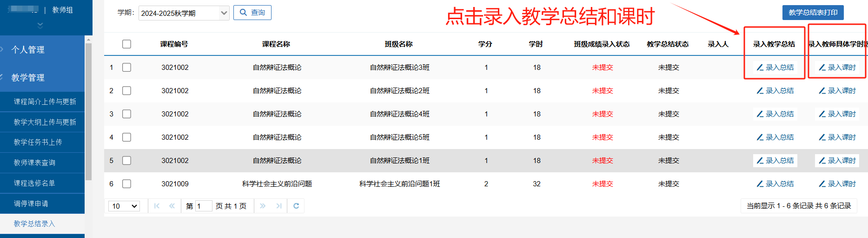Go to previous page icon
This screenshot has height=238, width=868.
point(172,206)
